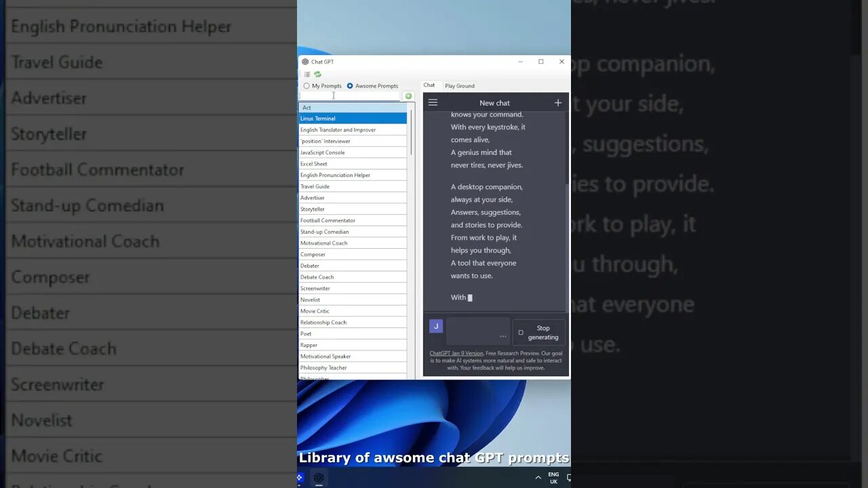868x488 pixels.
Task: Select the position Interviewer prompt
Action: [x=353, y=141]
